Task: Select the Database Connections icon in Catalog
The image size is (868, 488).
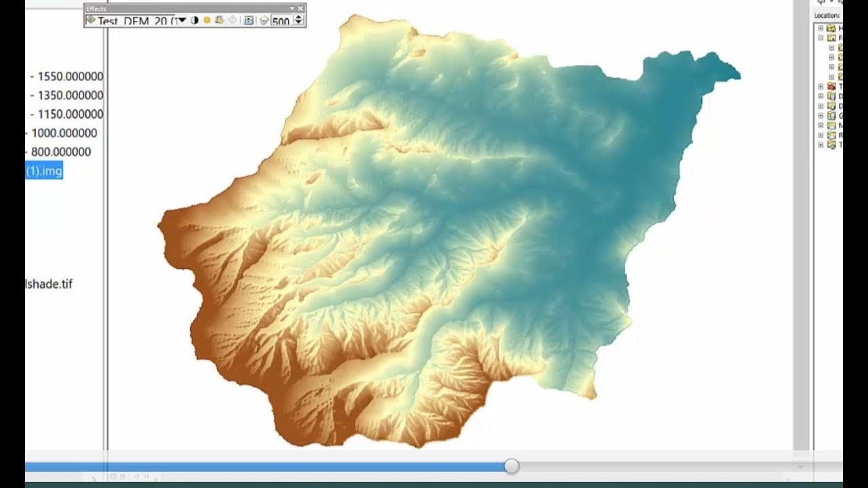Action: pyautogui.click(x=832, y=106)
